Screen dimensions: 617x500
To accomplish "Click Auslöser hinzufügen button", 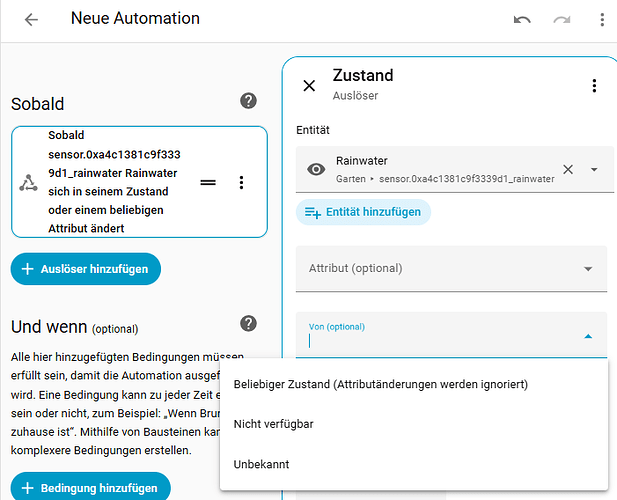I will click(x=86, y=268).
